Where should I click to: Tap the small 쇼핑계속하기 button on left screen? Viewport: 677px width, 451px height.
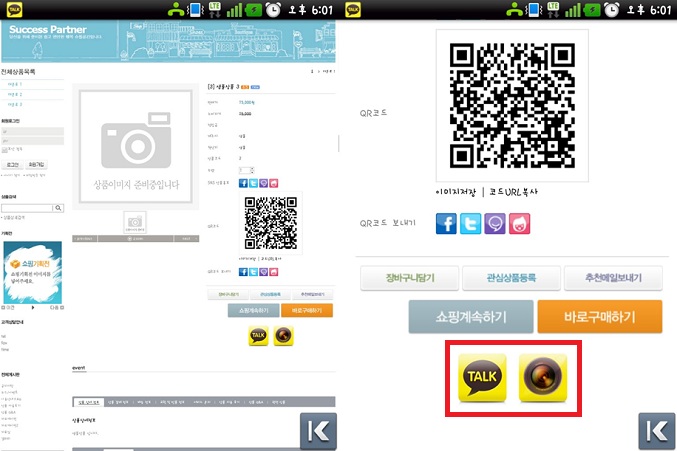pos(253,310)
